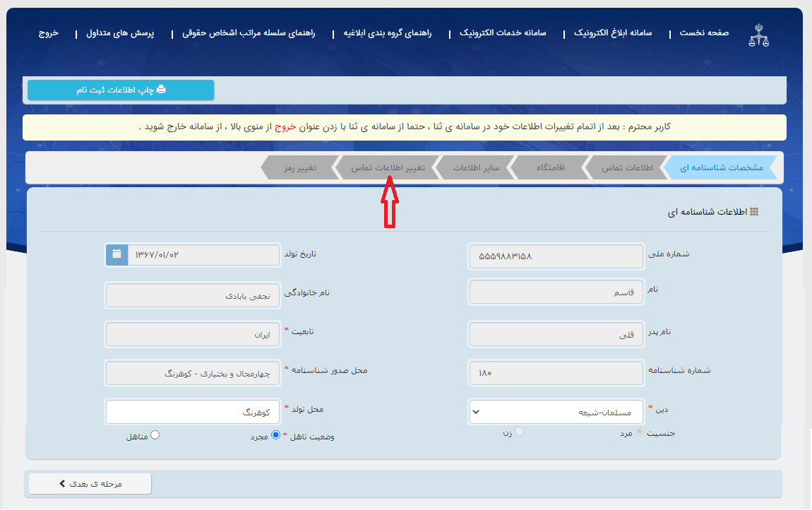812x510 pixels.
Task: Click the شماره شناسنامه field
Action: point(556,373)
